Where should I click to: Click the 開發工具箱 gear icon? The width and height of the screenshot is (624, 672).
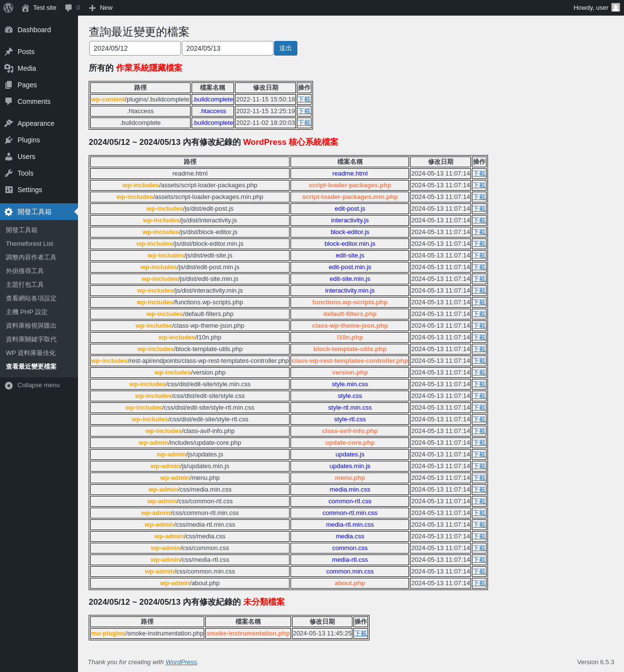[9, 212]
